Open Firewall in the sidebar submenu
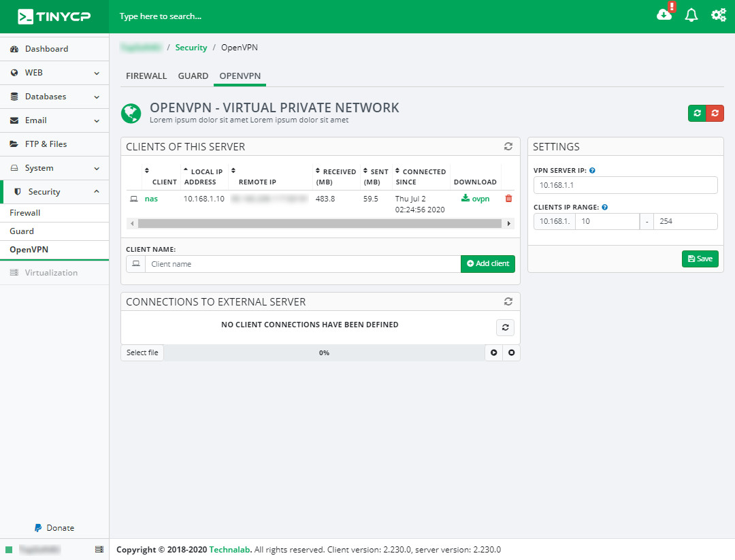This screenshot has width=735, height=560. coord(54,213)
